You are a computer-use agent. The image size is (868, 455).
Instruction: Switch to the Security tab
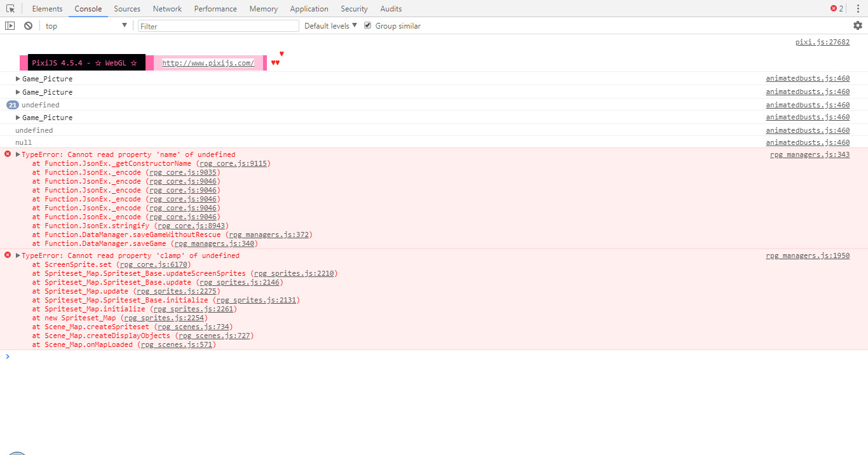pos(354,9)
